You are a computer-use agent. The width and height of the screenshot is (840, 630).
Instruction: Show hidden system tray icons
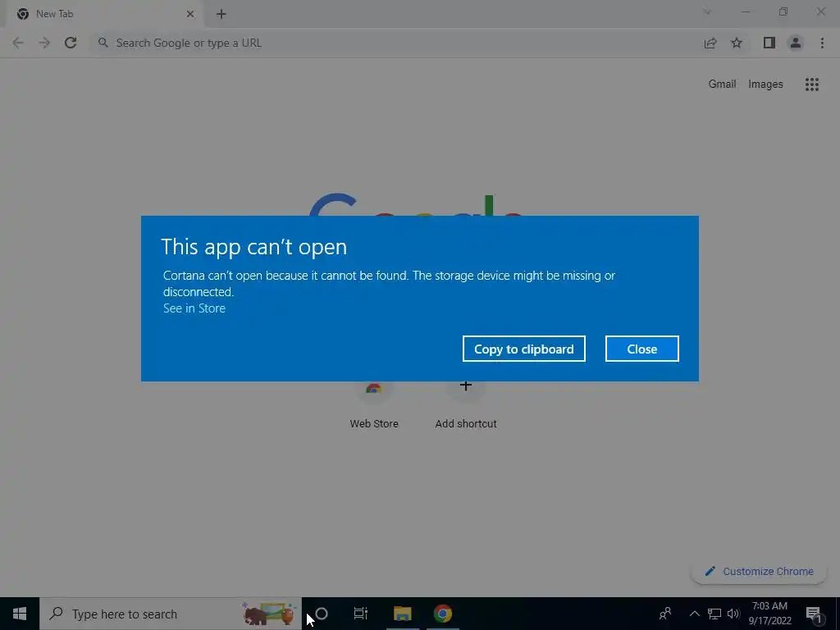(694, 614)
